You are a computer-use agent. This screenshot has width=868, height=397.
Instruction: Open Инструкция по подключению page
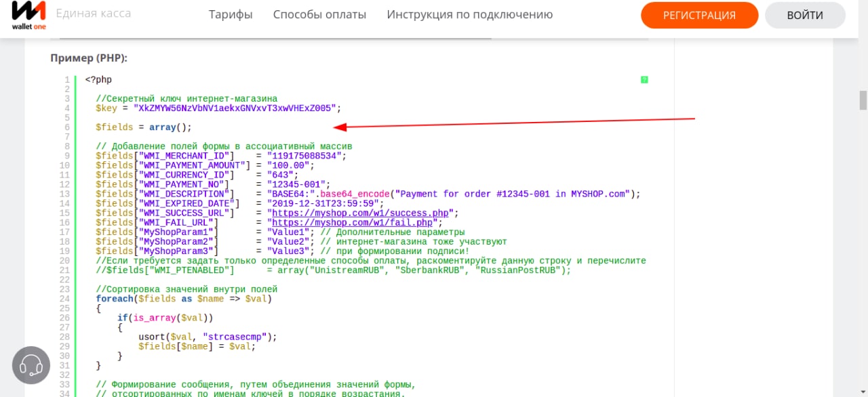click(x=470, y=14)
